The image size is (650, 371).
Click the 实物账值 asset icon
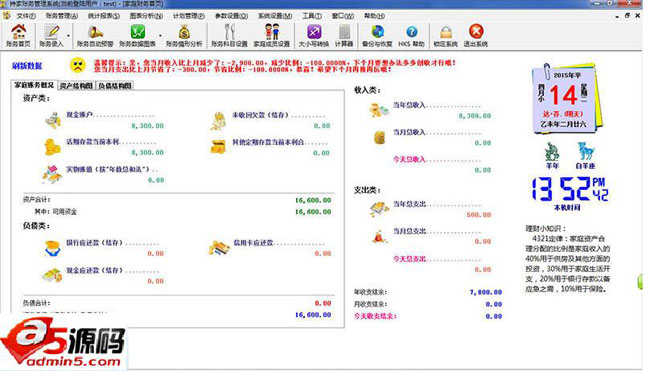coord(52,174)
